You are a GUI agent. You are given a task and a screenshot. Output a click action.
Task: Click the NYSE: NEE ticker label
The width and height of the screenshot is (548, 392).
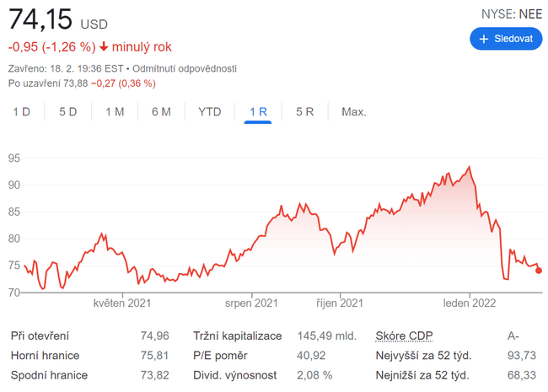(512, 13)
